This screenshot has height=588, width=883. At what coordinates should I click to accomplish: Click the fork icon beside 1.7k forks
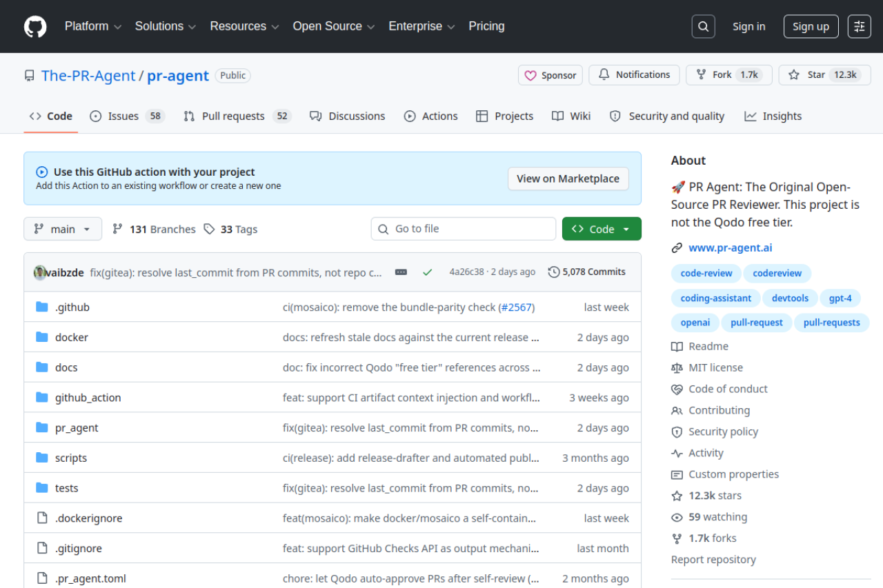point(677,539)
